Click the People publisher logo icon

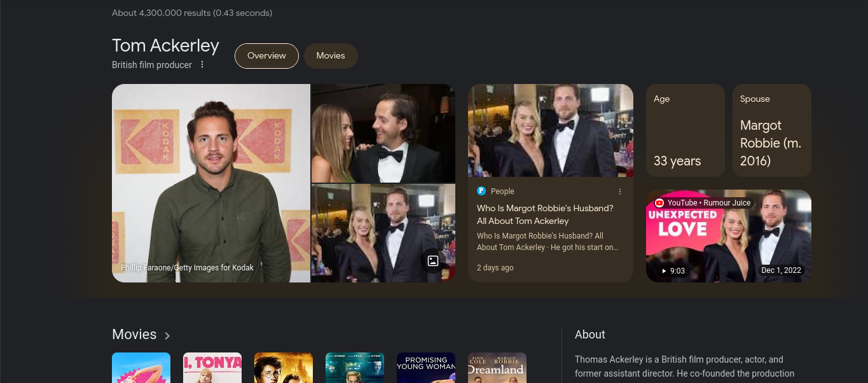[x=481, y=191]
